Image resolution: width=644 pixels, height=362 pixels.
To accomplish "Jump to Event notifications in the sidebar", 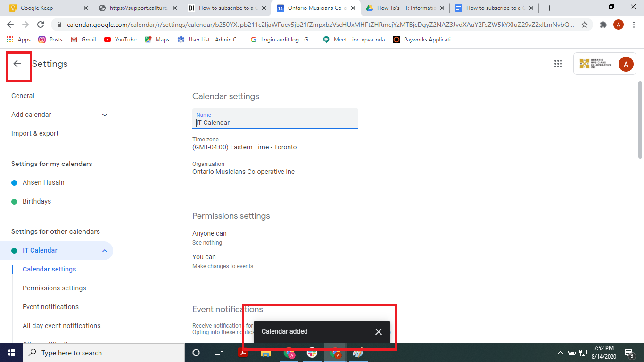I will pos(50,307).
